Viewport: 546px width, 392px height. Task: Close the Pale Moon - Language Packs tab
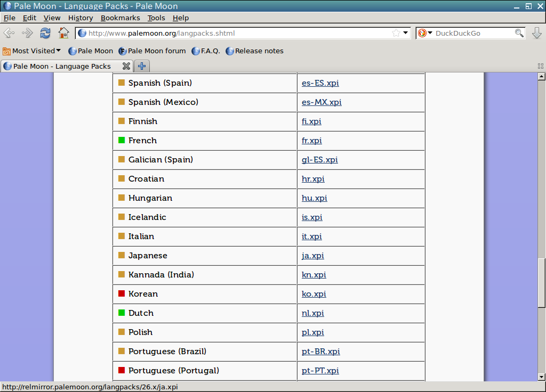tap(126, 66)
